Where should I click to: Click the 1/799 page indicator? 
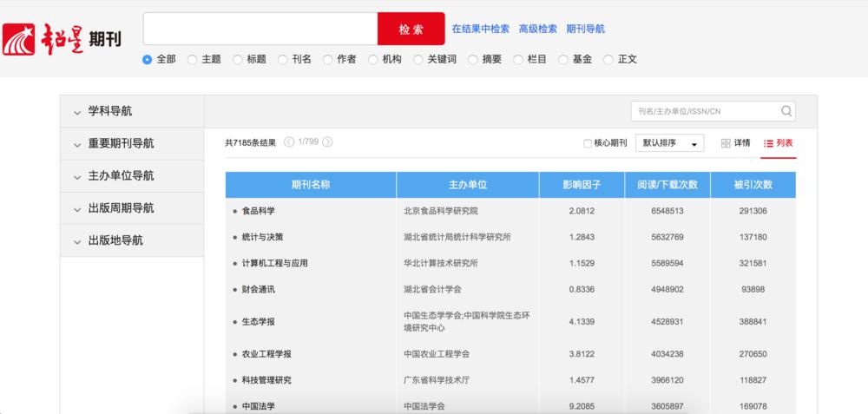coord(308,142)
